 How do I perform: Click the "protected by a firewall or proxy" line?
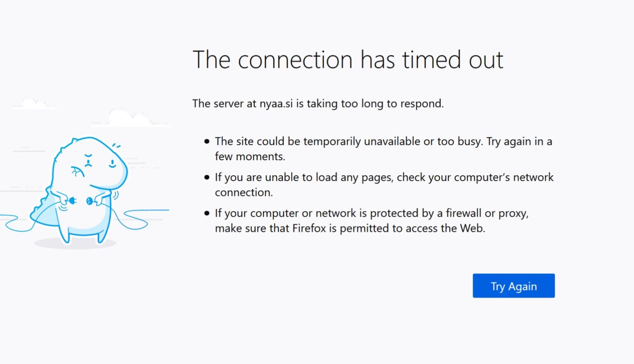[x=371, y=213]
